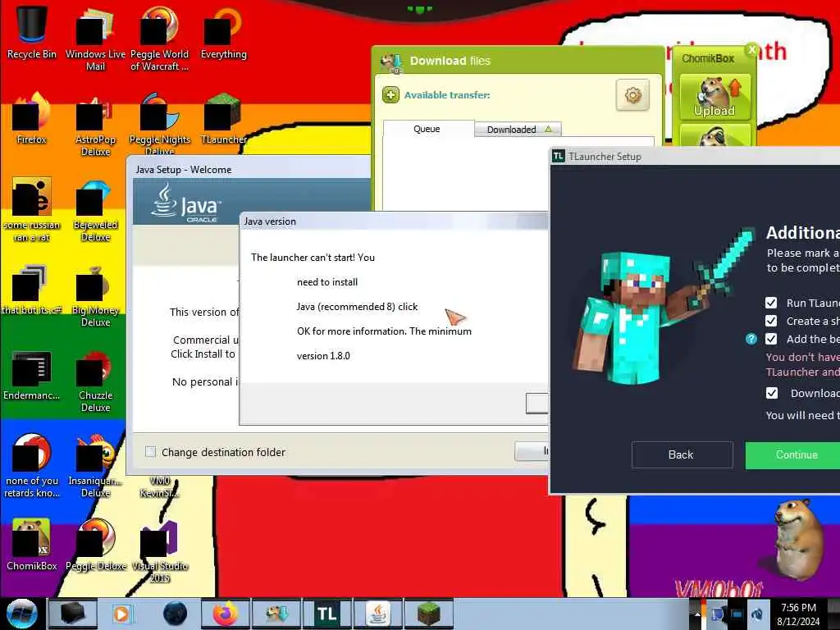Toggle Change destination folder checkbox
Image resolution: width=840 pixels, height=630 pixels.
pos(151,452)
